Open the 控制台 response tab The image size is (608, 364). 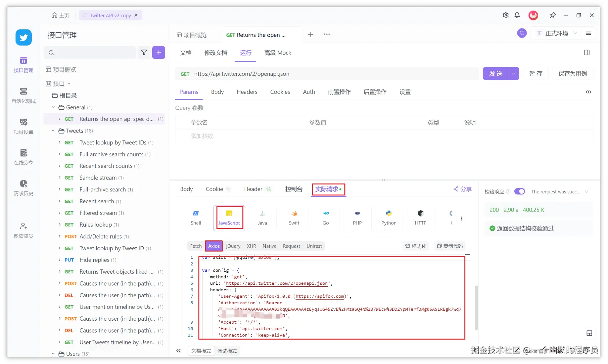pyautogui.click(x=294, y=189)
